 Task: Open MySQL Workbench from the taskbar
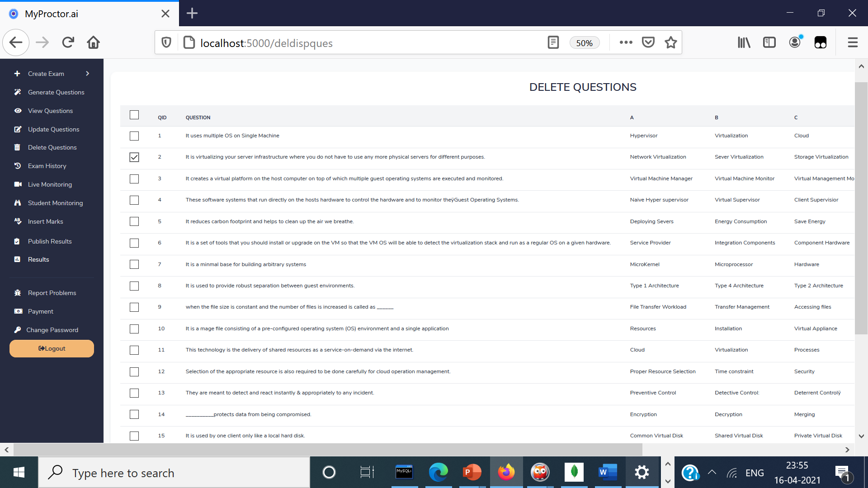point(404,473)
